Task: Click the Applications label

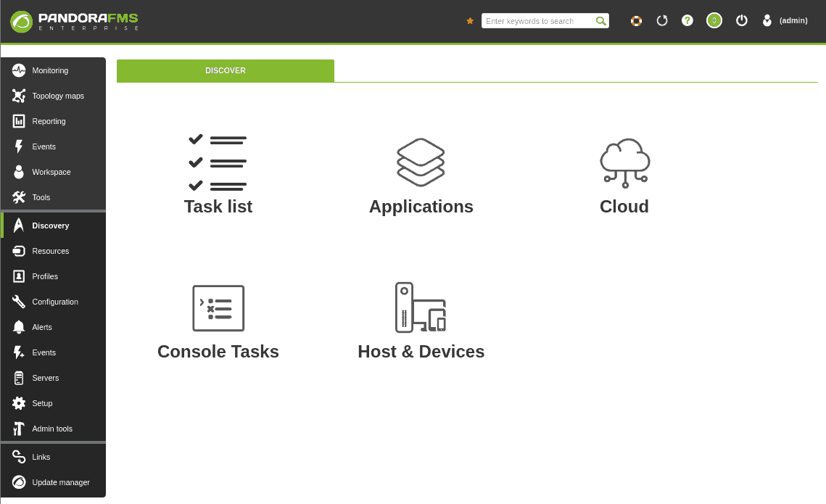Action: [x=421, y=207]
